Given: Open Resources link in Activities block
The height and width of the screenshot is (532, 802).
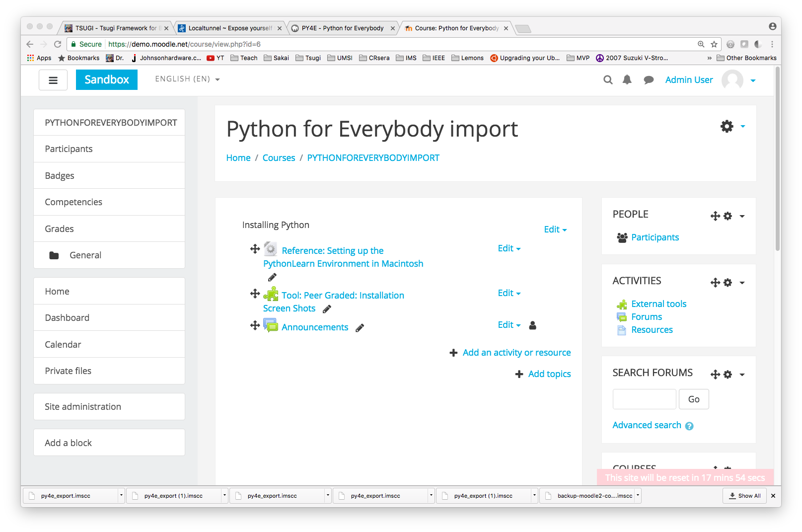Looking at the screenshot, I should (x=652, y=330).
